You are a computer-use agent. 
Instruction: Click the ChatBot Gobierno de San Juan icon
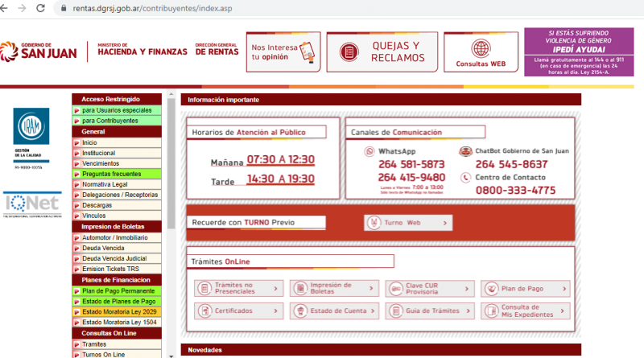pyautogui.click(x=465, y=151)
